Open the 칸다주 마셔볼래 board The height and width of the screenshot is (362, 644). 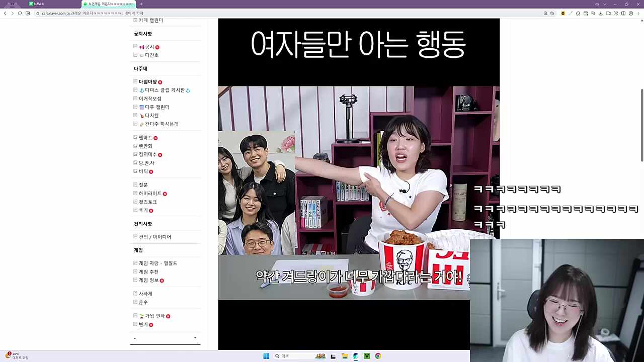pos(158,124)
